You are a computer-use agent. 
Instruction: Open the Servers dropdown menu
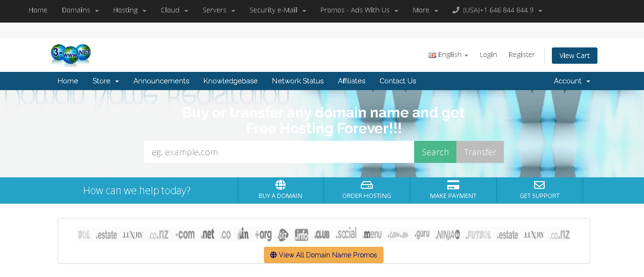(x=219, y=10)
